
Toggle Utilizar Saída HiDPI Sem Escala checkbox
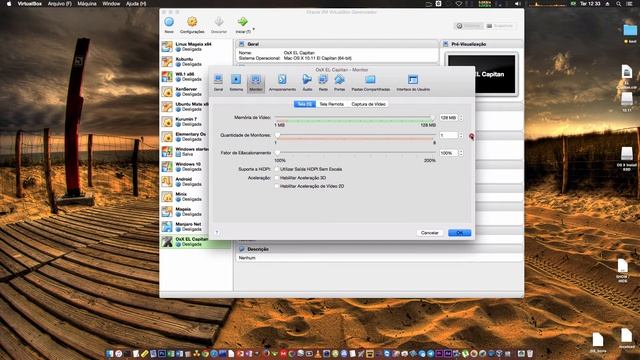point(277,169)
